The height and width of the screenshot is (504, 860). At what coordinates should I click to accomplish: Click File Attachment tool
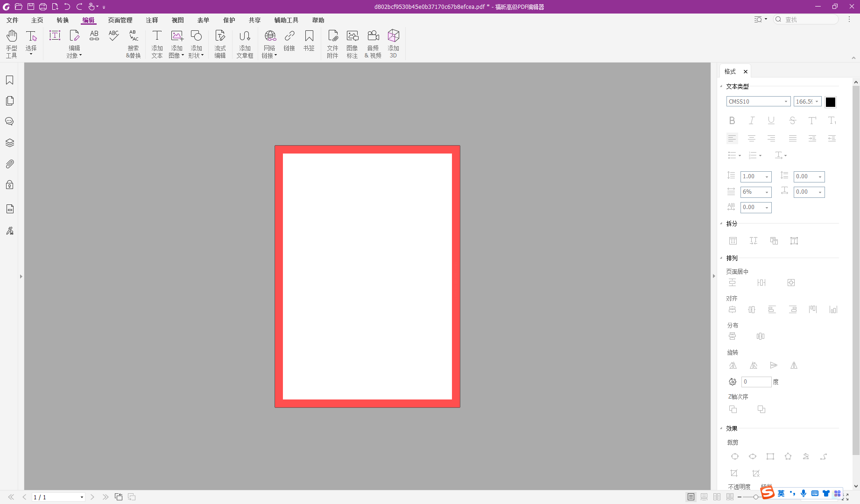coord(332,44)
